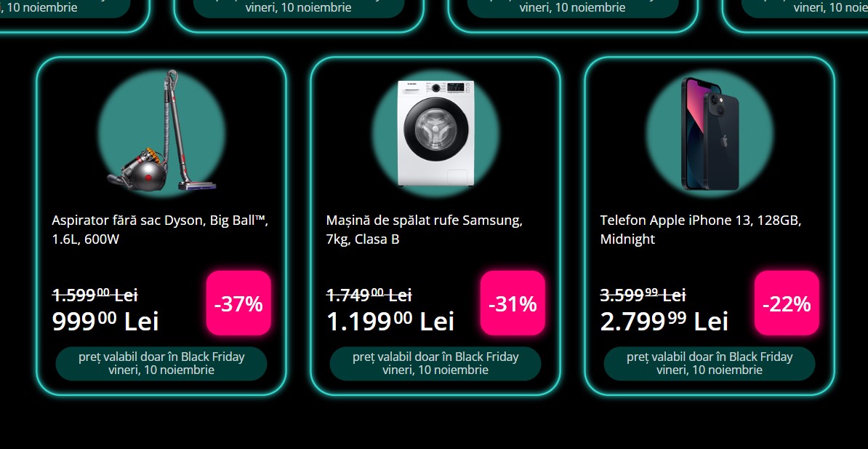
Task: Click the crossed-out 1.749 Lei price
Action: point(369,295)
